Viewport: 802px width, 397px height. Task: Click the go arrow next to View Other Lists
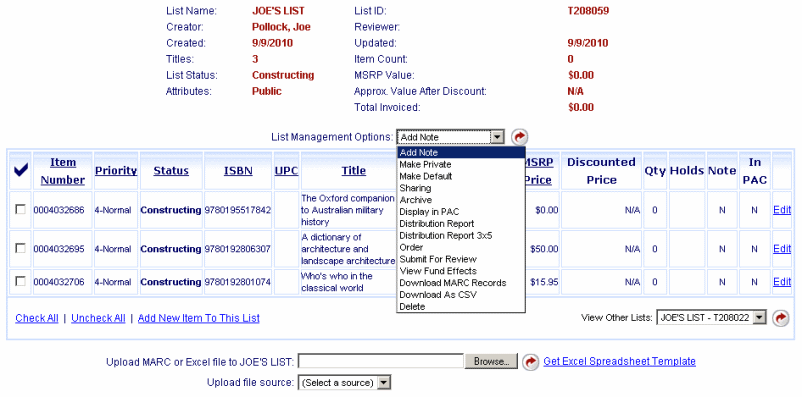tap(781, 318)
